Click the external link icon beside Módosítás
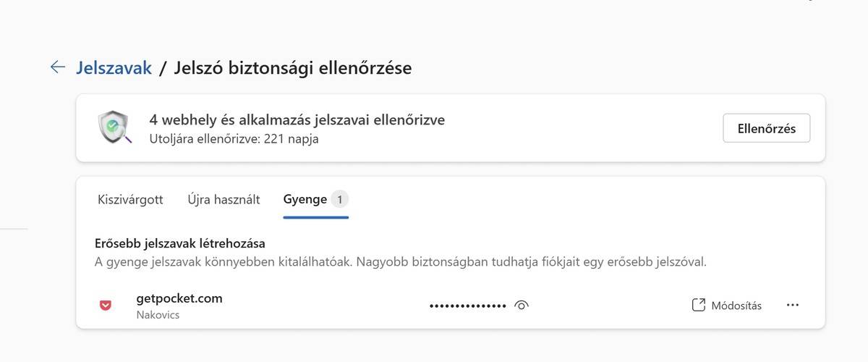This screenshot has width=868, height=362. tap(698, 305)
